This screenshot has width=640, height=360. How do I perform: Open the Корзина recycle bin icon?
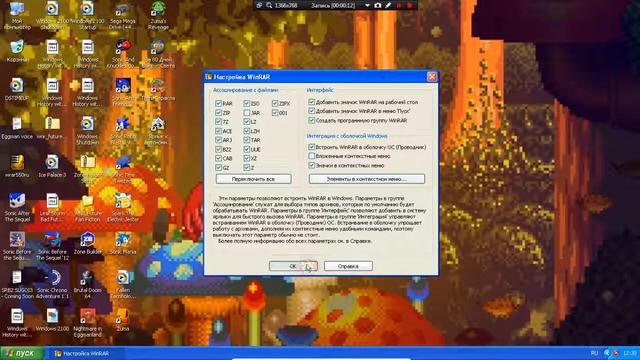point(17,51)
